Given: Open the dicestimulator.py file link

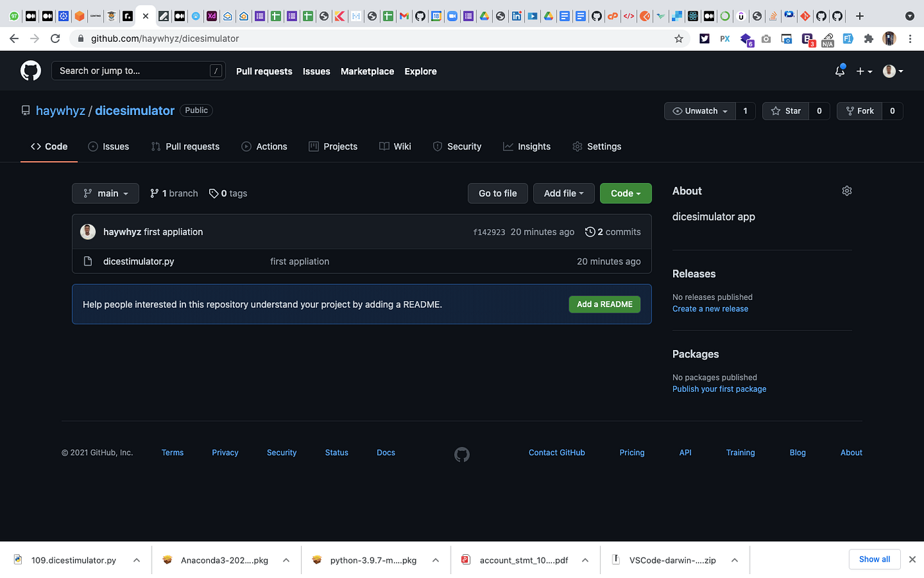Looking at the screenshot, I should [139, 262].
